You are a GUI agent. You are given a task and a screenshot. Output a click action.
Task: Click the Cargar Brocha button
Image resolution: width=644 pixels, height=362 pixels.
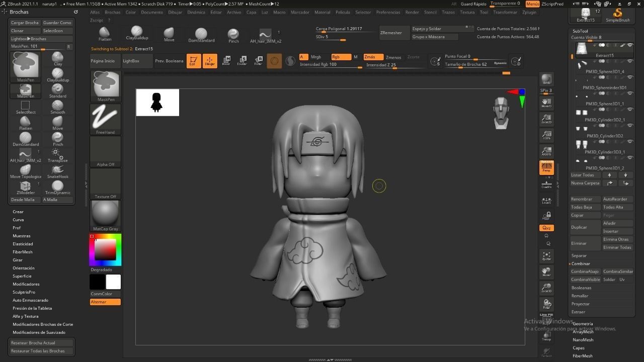pyautogui.click(x=25, y=23)
